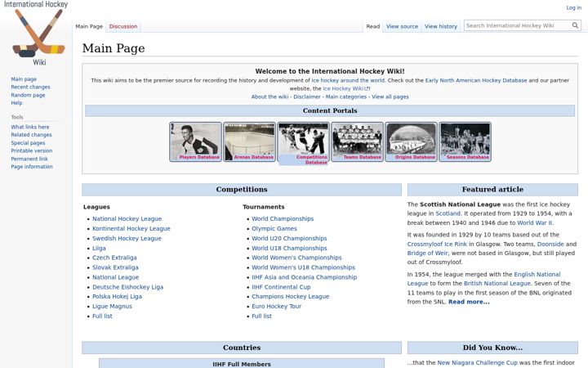Open New Niagara Challenge Cup link
The image size is (588, 368).
point(477,363)
